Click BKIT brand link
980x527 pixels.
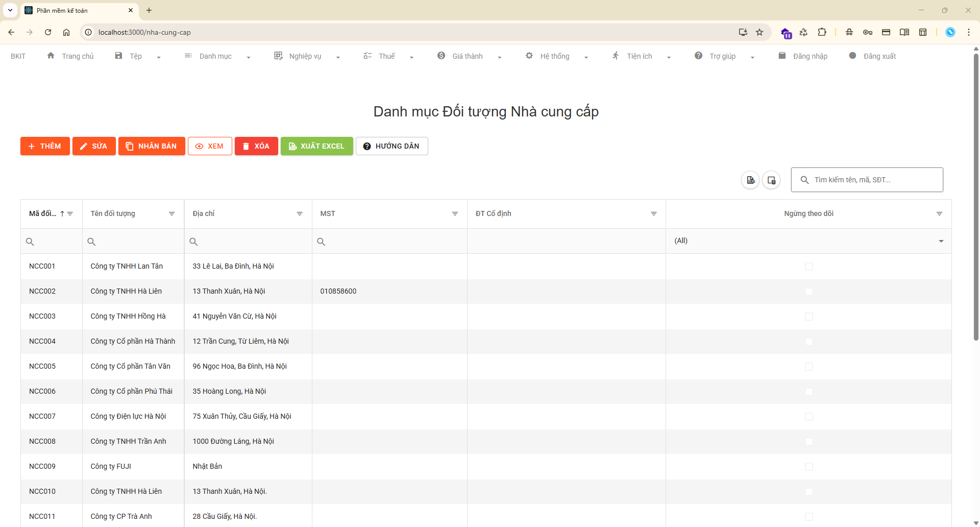pyautogui.click(x=18, y=56)
